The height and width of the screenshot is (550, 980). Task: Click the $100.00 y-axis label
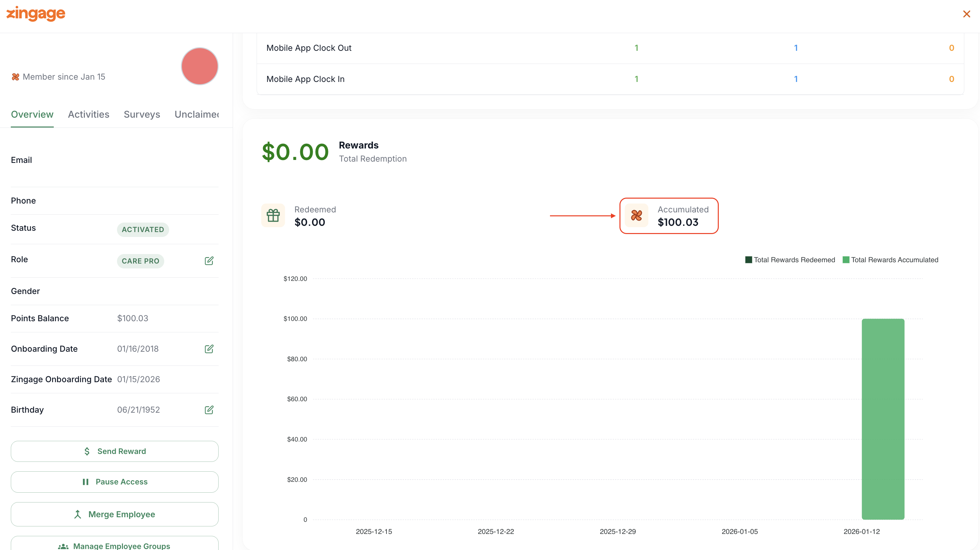click(x=295, y=318)
